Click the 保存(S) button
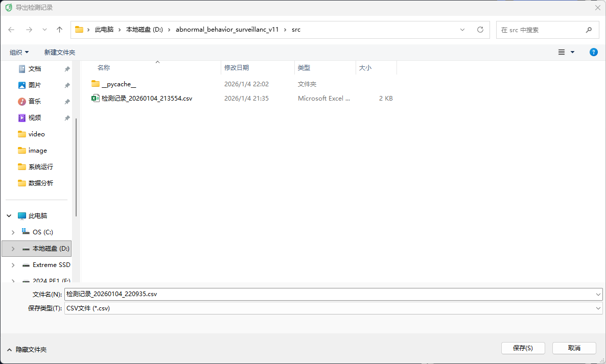 point(523,348)
